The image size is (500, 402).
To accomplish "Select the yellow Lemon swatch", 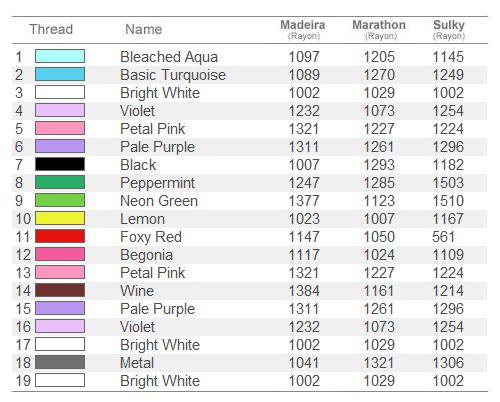I will pyautogui.click(x=60, y=218).
